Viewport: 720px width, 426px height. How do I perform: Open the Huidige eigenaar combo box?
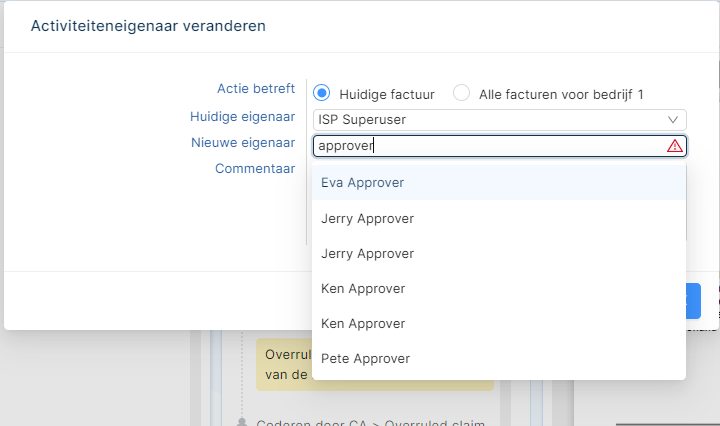tap(490, 120)
